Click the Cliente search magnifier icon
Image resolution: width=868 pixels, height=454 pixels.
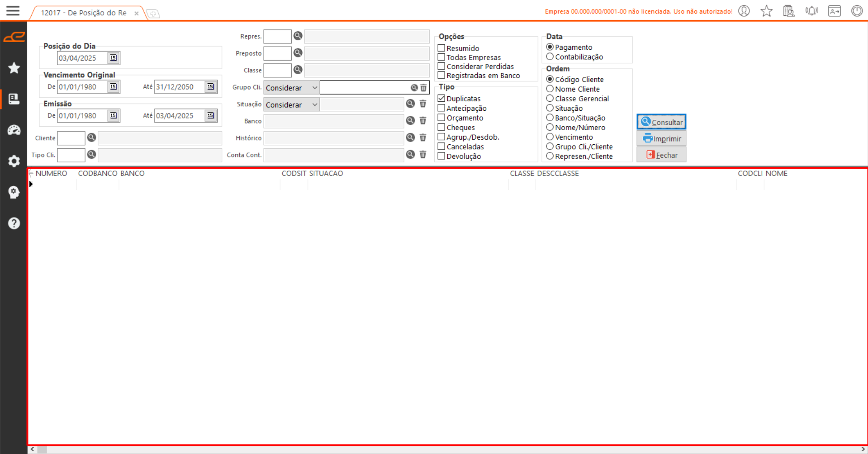coord(91,138)
